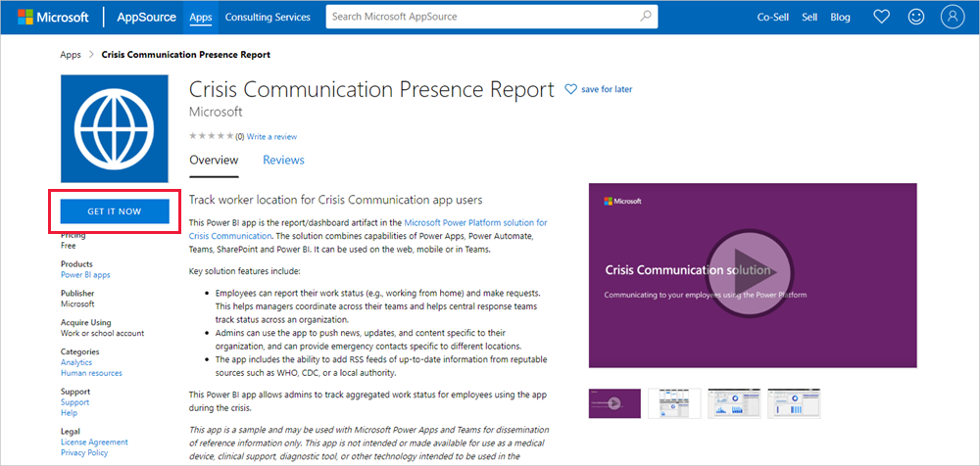Select the Apps tab in header
Screen dimensions: 980x466
coord(201,17)
